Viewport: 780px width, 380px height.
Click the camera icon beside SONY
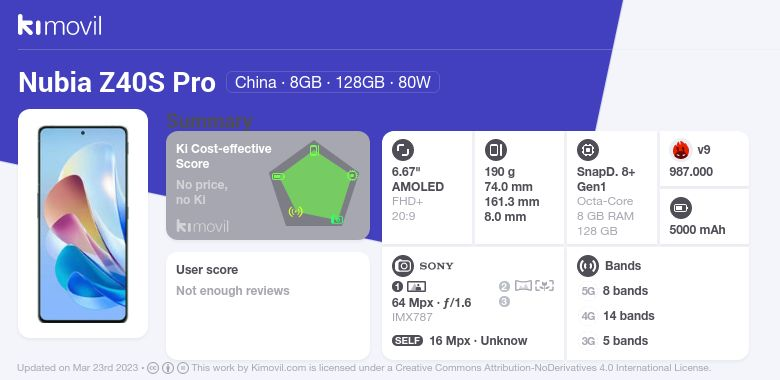403,266
